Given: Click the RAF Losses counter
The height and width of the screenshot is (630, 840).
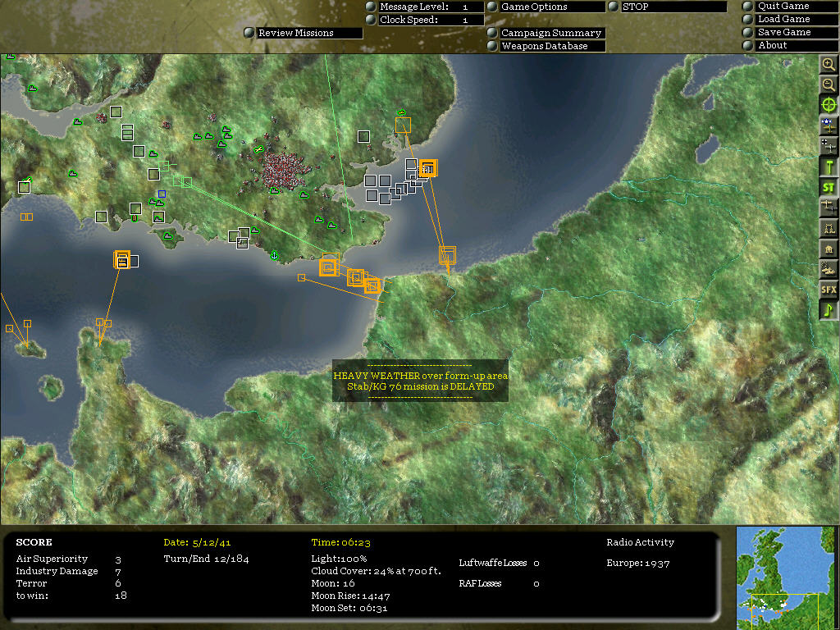Looking at the screenshot, I should coord(500,583).
